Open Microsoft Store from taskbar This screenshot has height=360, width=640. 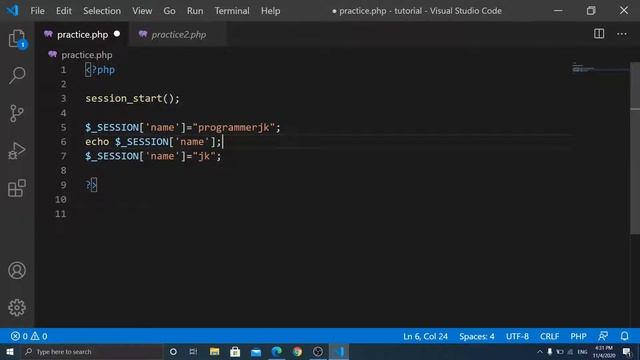click(x=235, y=351)
